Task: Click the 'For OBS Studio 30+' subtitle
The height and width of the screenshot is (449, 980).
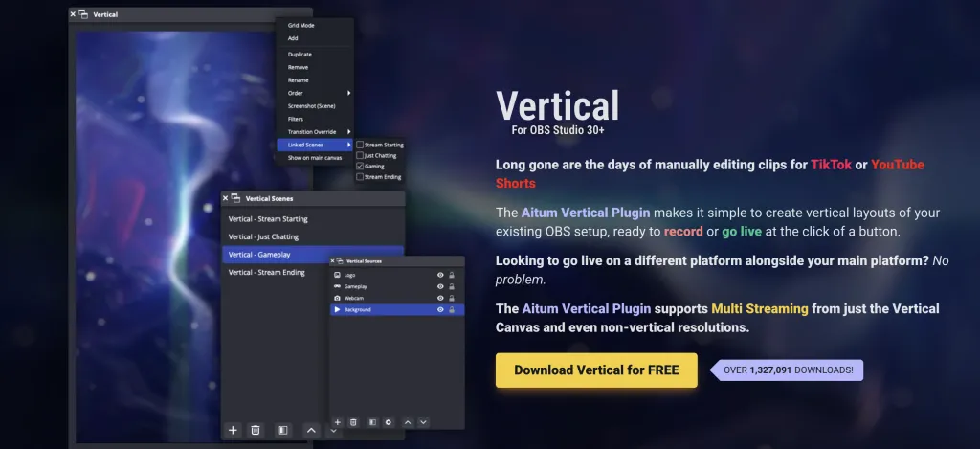Action: tap(558, 131)
